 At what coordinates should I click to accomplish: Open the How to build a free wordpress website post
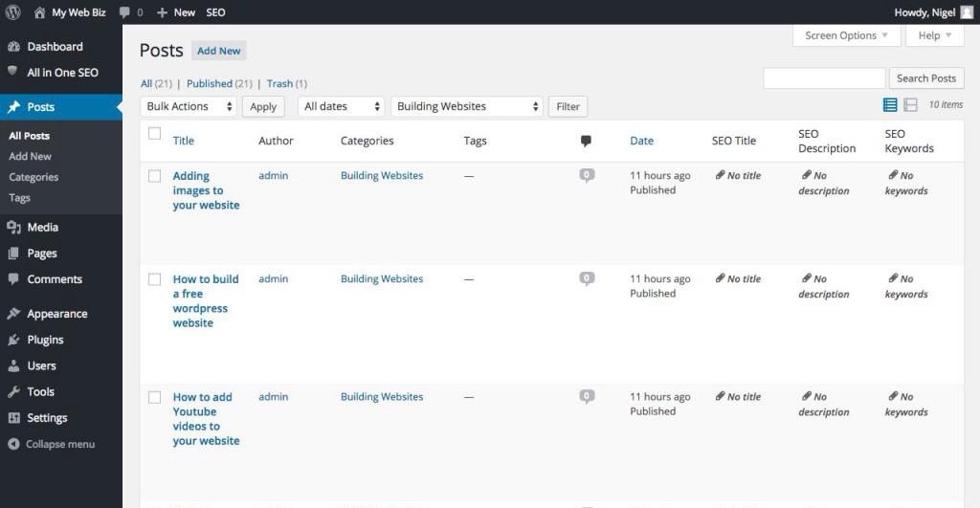point(206,300)
